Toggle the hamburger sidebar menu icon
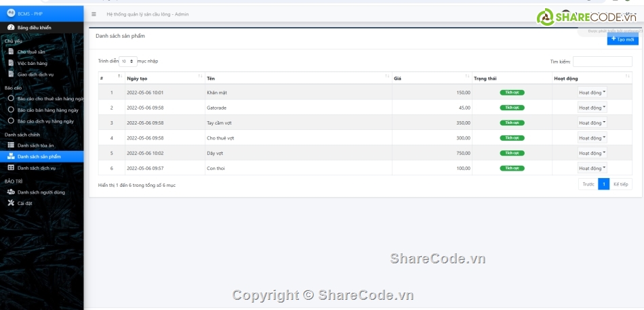The height and width of the screenshot is (310, 644). point(94,14)
